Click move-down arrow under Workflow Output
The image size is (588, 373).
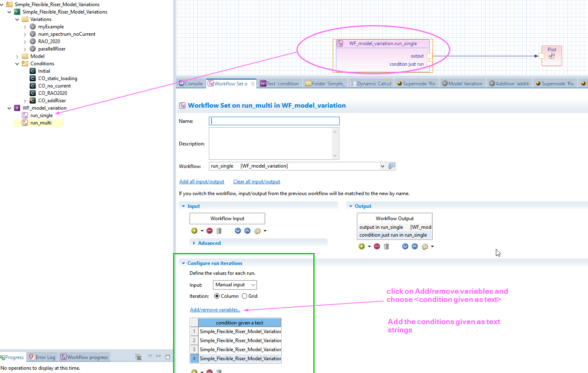tap(405, 246)
